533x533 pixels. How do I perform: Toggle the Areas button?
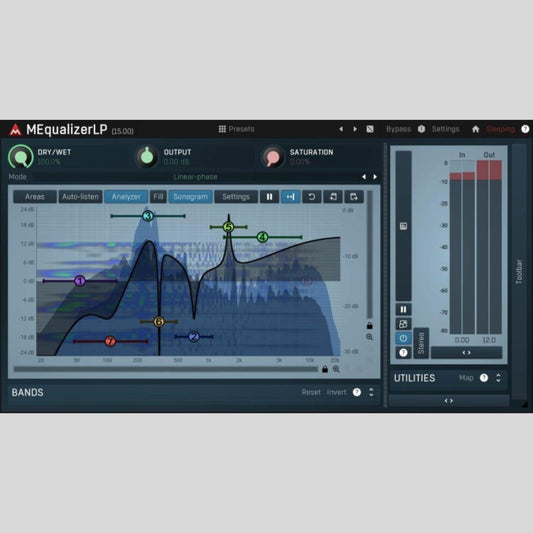35,196
